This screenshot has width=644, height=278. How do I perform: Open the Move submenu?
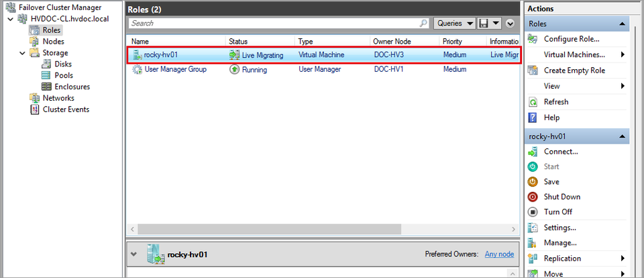tap(623, 273)
